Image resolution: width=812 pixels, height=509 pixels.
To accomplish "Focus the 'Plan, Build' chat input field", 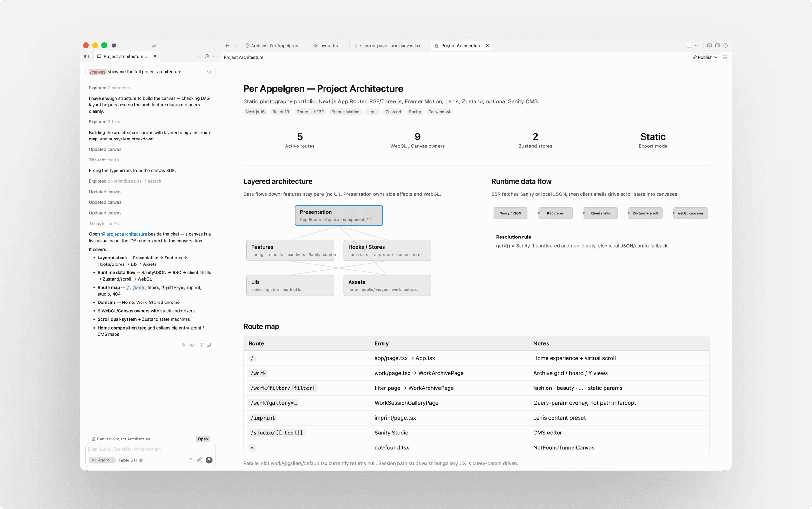I will tap(150, 449).
